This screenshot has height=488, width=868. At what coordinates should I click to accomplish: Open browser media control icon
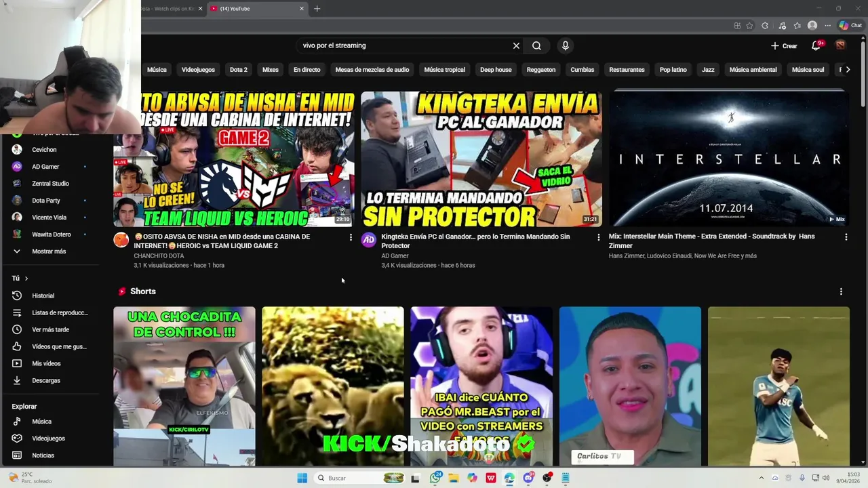782,26
